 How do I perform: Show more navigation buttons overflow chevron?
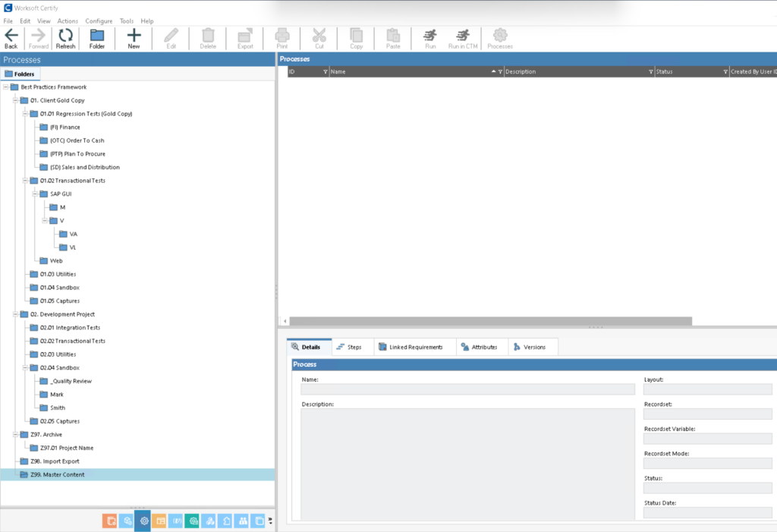point(270,521)
